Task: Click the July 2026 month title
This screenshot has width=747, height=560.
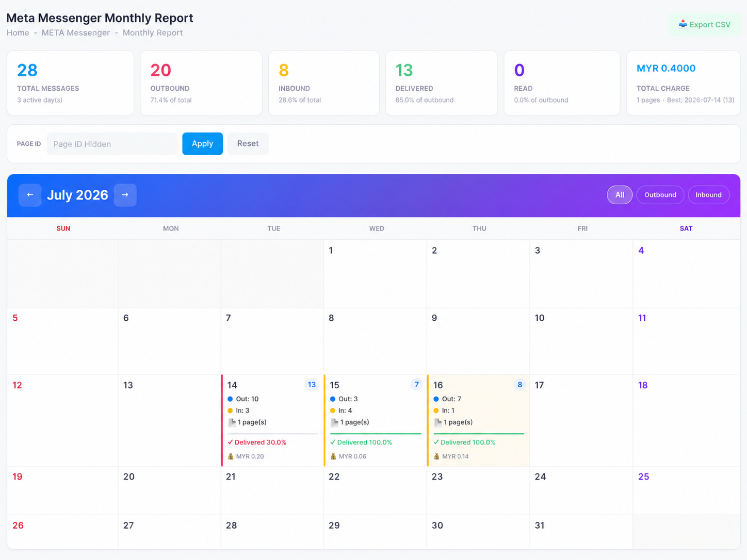Action: pyautogui.click(x=77, y=195)
